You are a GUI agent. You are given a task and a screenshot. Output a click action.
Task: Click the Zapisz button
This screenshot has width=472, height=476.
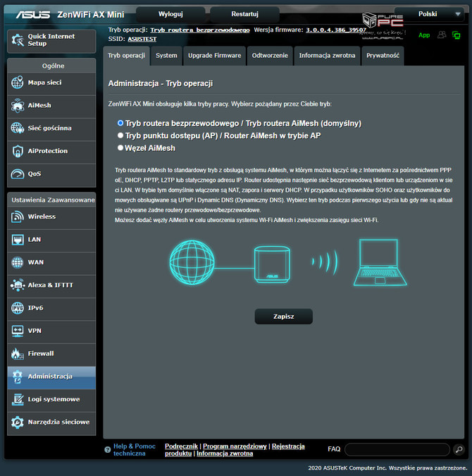click(284, 317)
